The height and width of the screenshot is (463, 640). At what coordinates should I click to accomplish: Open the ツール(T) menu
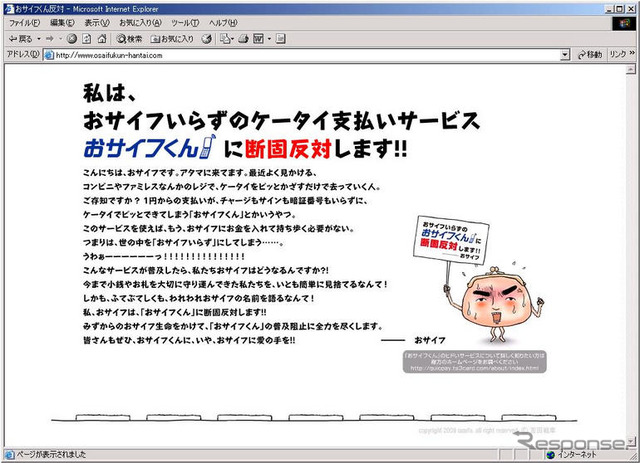[185, 23]
